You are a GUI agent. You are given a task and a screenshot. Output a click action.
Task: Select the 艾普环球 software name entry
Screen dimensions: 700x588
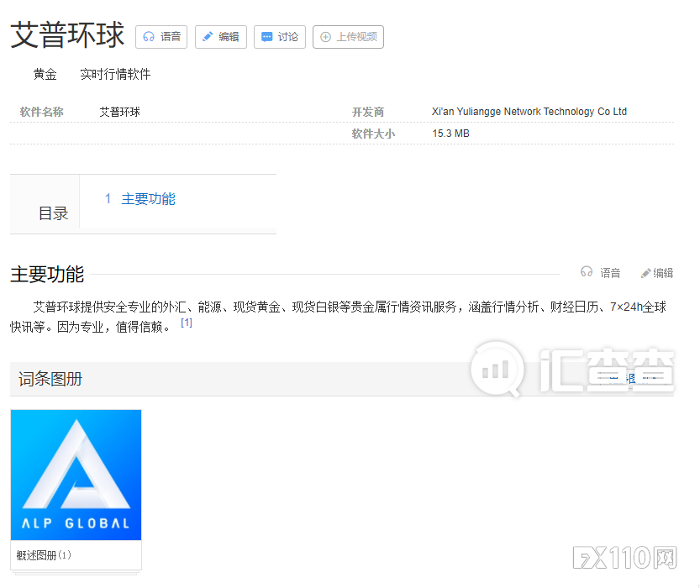pyautogui.click(x=118, y=111)
